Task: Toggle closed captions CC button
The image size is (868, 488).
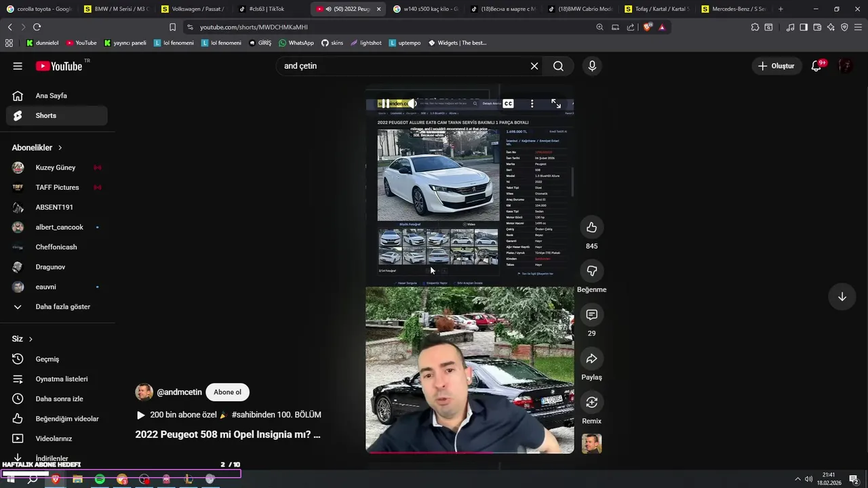Action: (508, 104)
